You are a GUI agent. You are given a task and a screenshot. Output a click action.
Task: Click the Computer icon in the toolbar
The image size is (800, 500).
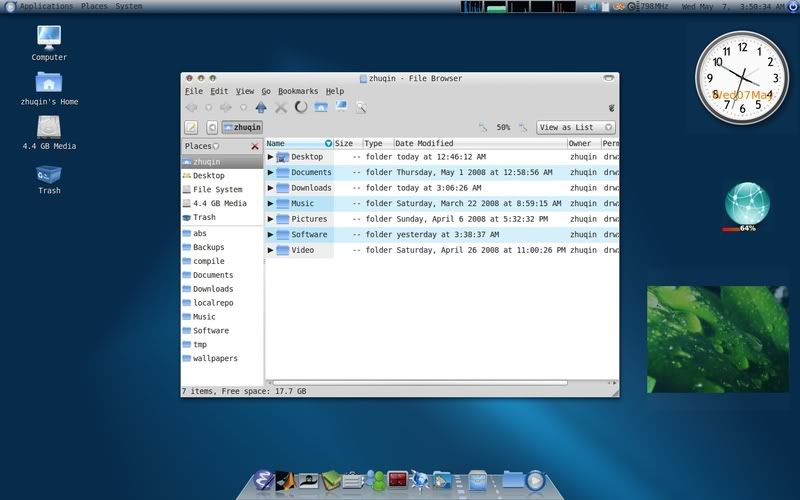point(341,107)
